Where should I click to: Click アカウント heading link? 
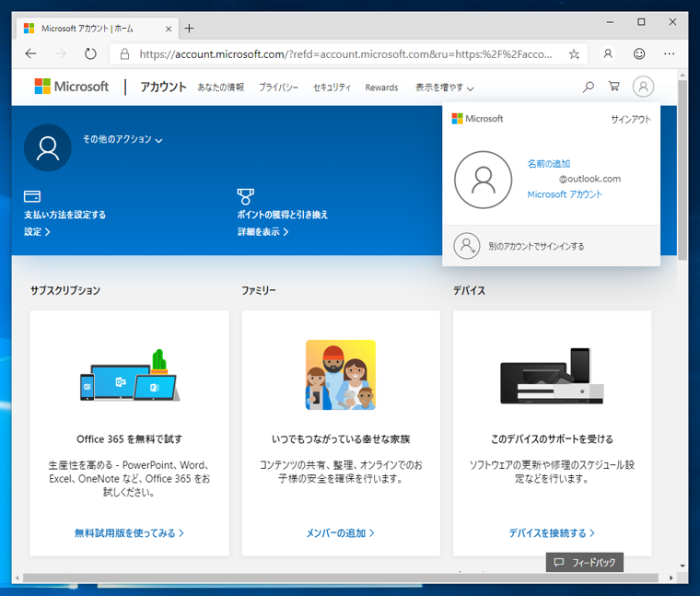pos(163,87)
